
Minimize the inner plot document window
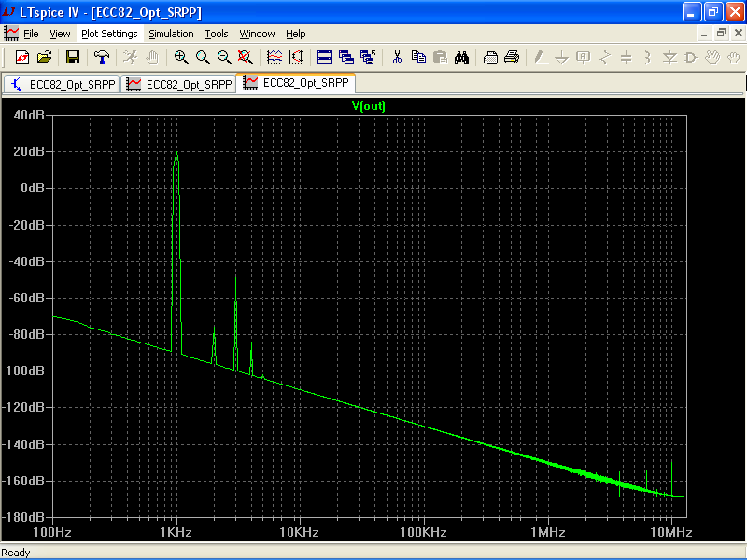click(704, 34)
